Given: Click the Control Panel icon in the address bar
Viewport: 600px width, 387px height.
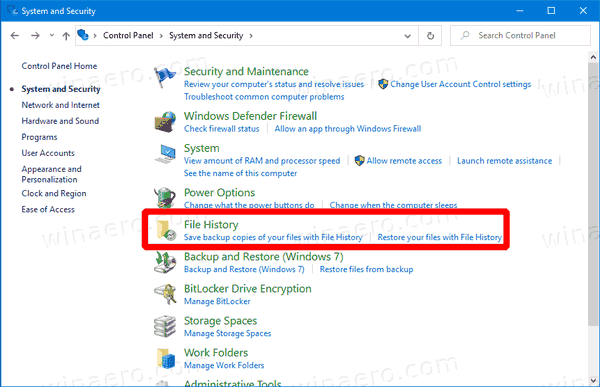Looking at the screenshot, I should tap(83, 35).
